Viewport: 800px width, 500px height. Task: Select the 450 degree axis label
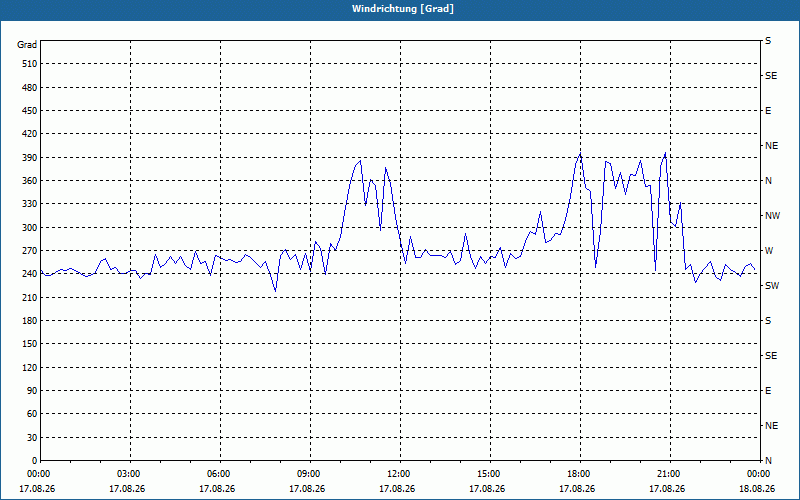30,111
